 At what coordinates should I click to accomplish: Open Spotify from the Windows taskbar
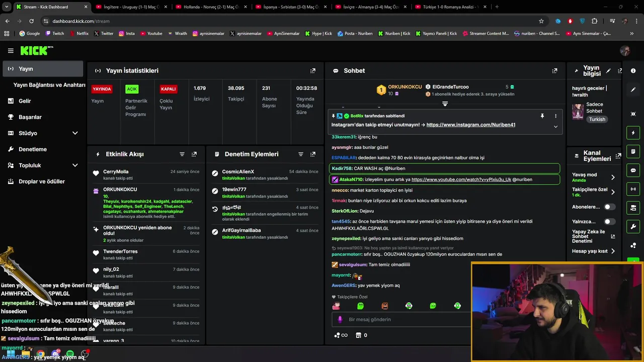(70, 354)
